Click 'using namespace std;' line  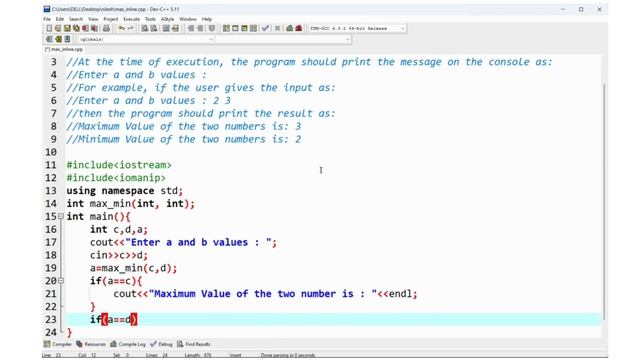pyautogui.click(x=124, y=191)
